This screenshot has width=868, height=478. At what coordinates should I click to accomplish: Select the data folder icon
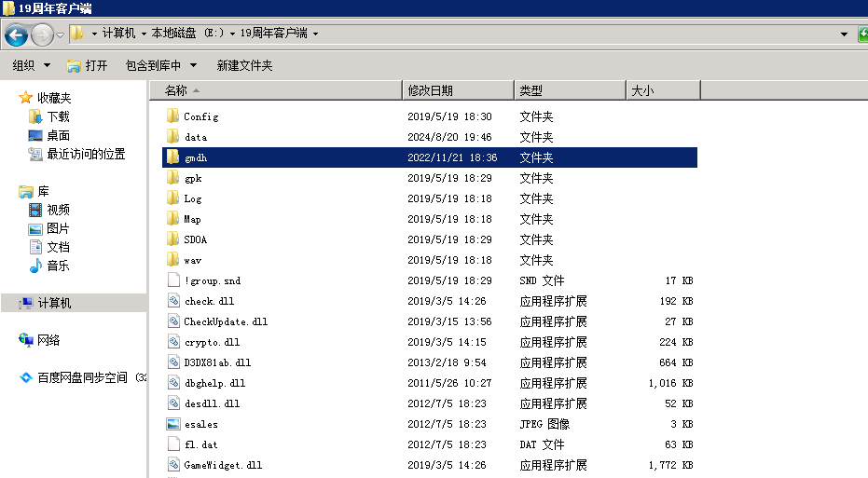click(172, 136)
